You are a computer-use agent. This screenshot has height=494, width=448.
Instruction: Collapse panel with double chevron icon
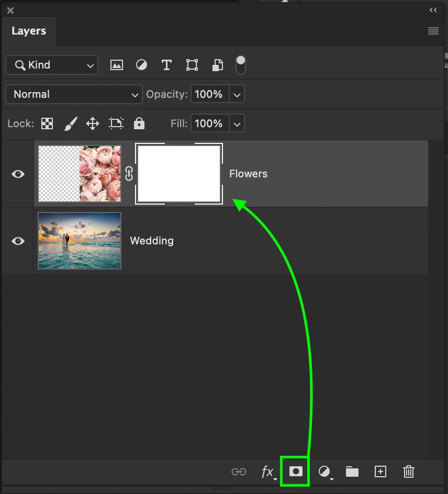click(433, 10)
